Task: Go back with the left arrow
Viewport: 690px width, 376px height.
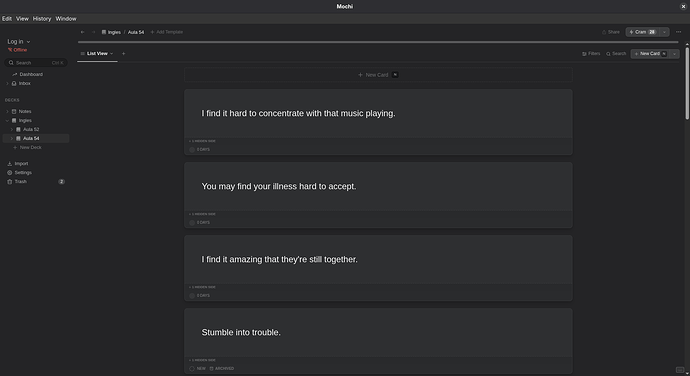Action: tap(82, 32)
